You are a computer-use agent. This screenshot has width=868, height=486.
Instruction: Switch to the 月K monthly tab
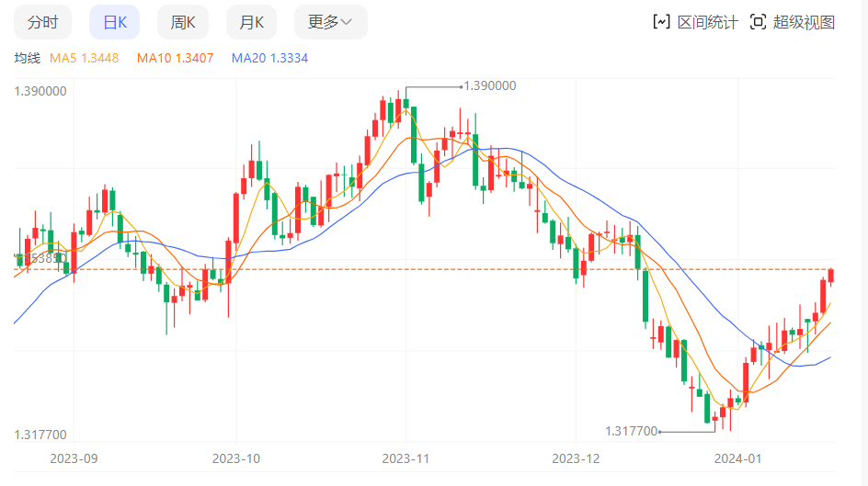(x=251, y=22)
